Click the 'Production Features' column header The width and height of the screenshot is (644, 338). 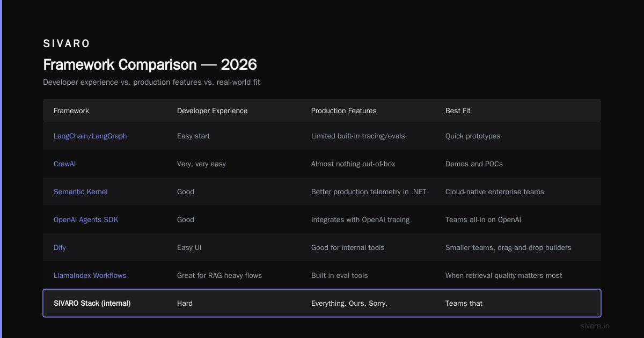[344, 111]
